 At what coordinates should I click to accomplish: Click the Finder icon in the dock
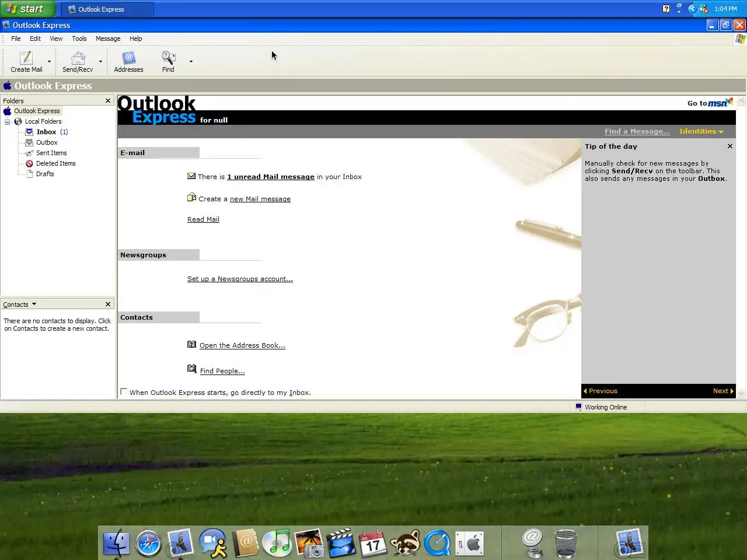[116, 543]
